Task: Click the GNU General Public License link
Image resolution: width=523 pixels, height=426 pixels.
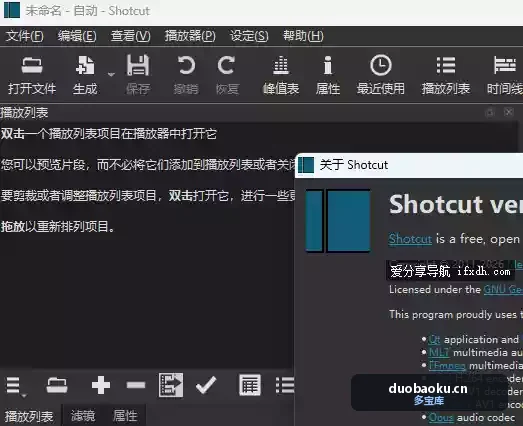Action: (503, 289)
